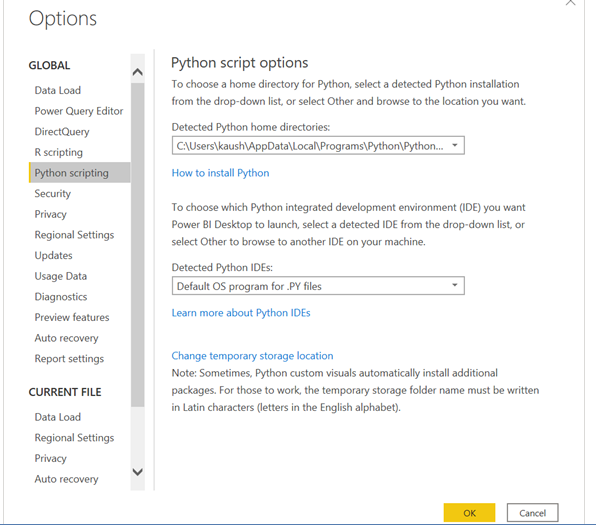Click the Python script options heading

click(x=239, y=63)
